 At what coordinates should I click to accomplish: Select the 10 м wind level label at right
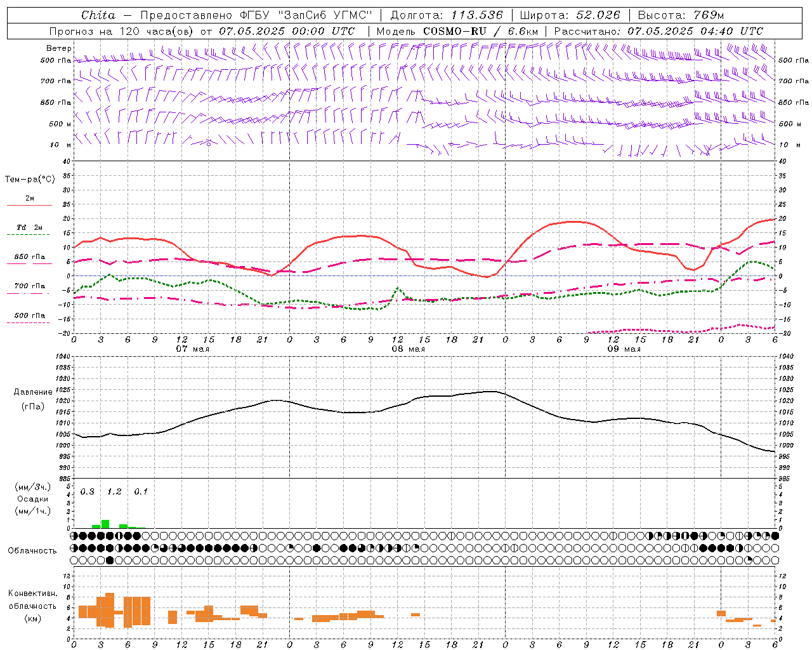point(790,145)
